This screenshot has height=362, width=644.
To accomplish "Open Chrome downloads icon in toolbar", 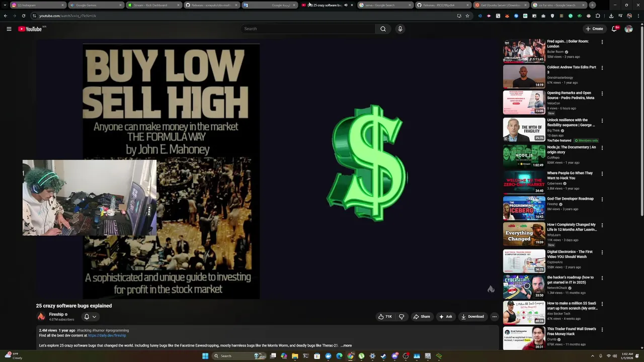I will click(x=611, y=16).
